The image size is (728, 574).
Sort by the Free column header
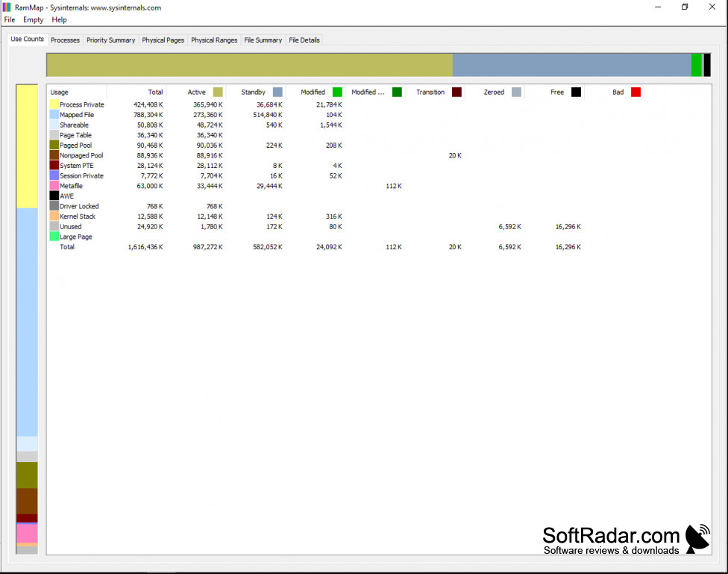554,92
